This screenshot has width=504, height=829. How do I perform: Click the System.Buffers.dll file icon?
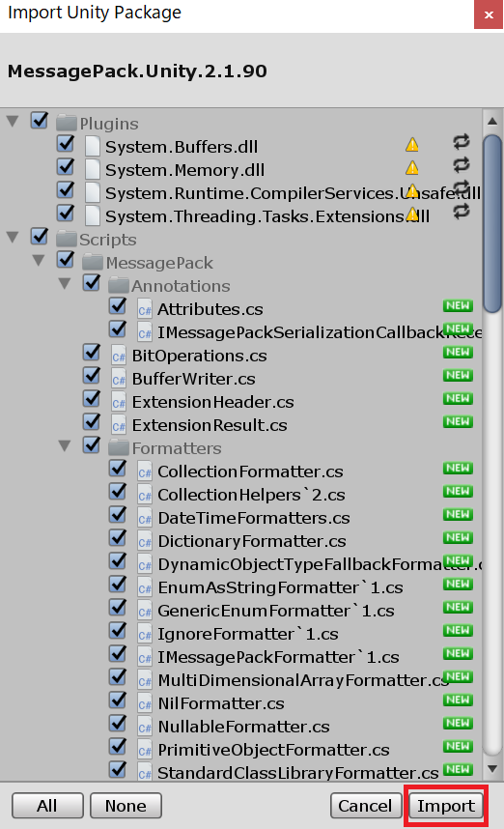[x=93, y=147]
